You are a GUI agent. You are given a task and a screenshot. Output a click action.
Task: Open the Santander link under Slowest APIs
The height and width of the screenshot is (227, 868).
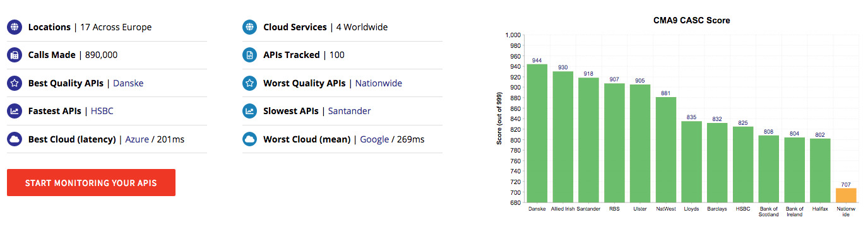[x=349, y=111]
